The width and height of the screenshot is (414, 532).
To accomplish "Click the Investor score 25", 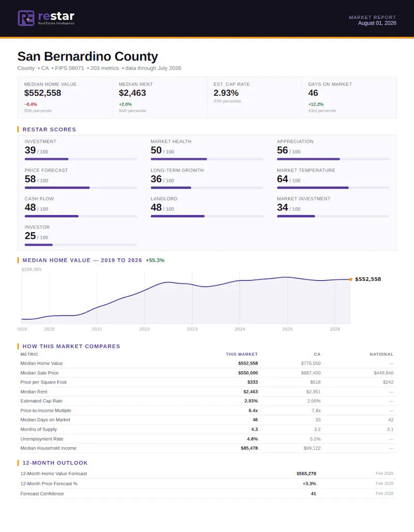I will pyautogui.click(x=30, y=236).
